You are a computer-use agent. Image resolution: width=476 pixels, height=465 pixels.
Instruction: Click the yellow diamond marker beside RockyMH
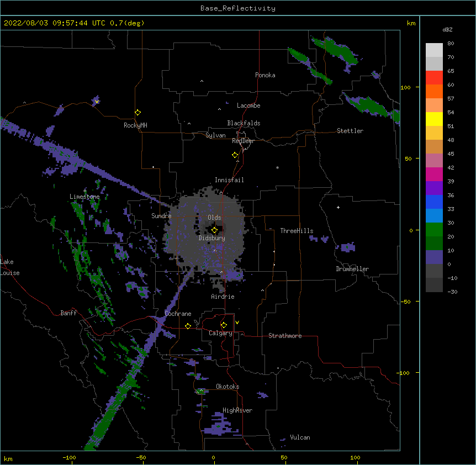pyautogui.click(x=138, y=113)
